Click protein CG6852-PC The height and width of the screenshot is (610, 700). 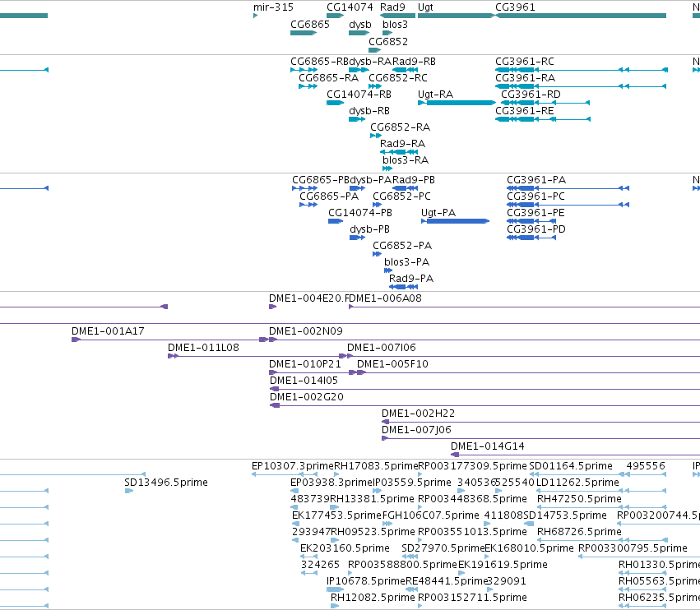click(x=401, y=196)
